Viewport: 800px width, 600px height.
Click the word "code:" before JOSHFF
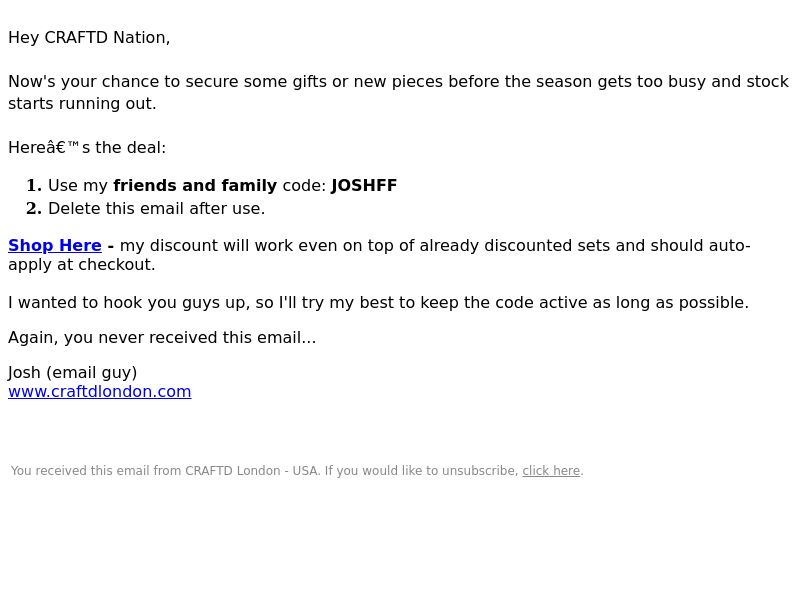coord(304,185)
